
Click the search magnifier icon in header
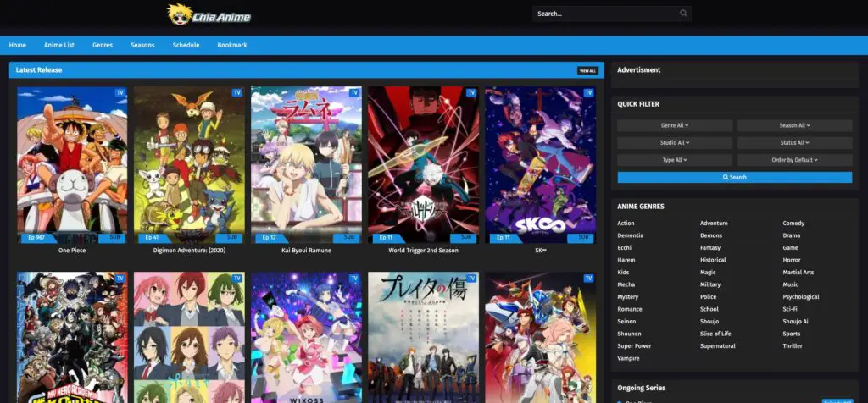(x=684, y=14)
